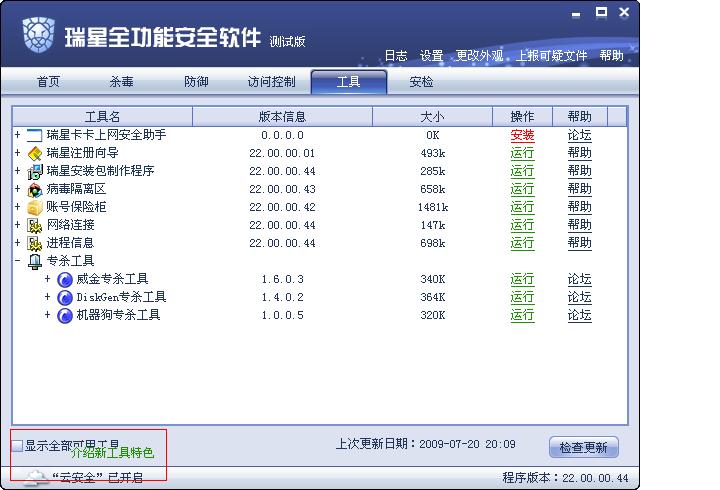Viewport: 720px width, 490px height.
Task: Expand the 账号保险柜 row
Action: [x=17, y=207]
